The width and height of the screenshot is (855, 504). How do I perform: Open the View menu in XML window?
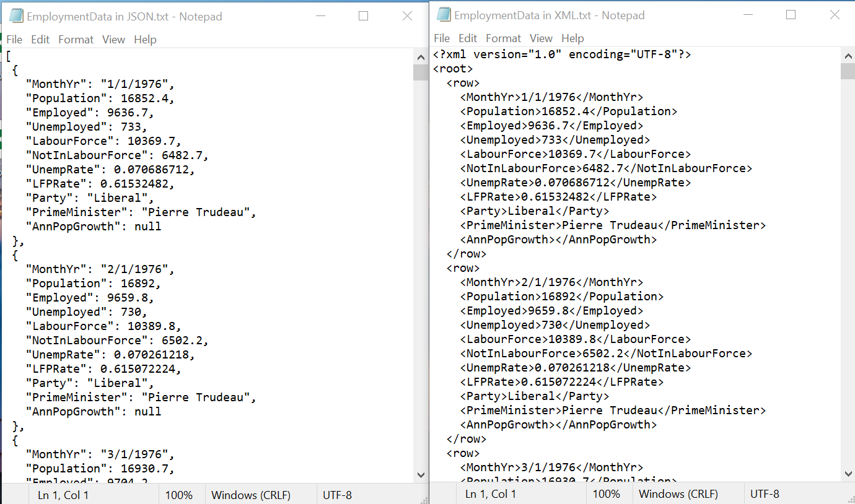click(541, 38)
